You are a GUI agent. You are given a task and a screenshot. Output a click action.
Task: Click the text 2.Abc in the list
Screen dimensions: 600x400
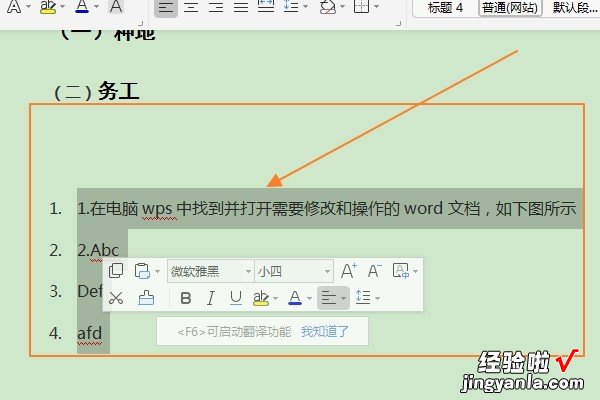tap(98, 250)
